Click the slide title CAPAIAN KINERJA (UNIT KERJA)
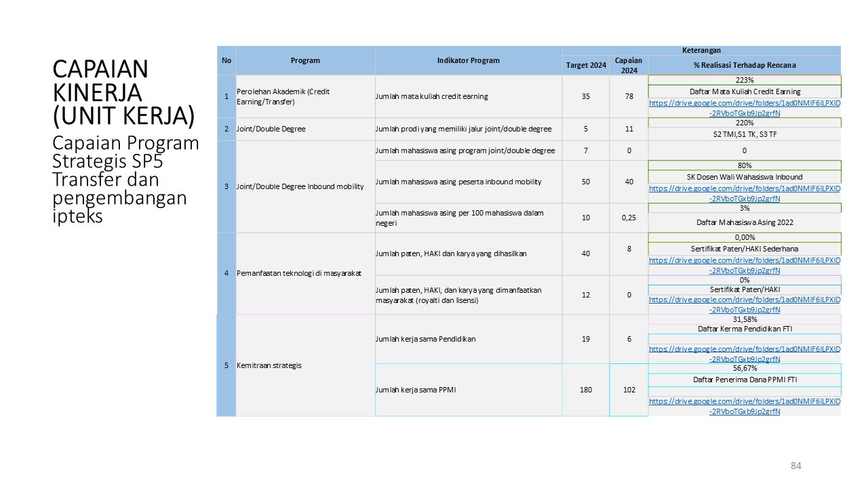 coord(123,93)
